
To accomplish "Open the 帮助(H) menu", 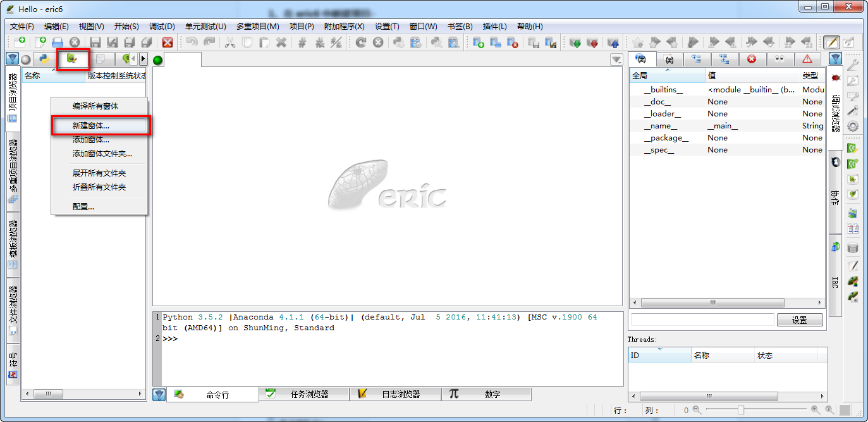I will 530,26.
